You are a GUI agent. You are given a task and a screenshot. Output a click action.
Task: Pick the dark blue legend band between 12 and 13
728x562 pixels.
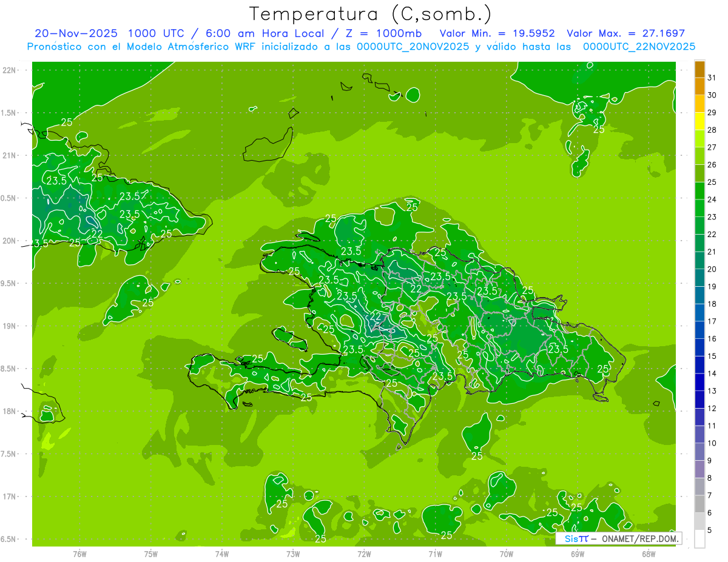tap(699, 400)
